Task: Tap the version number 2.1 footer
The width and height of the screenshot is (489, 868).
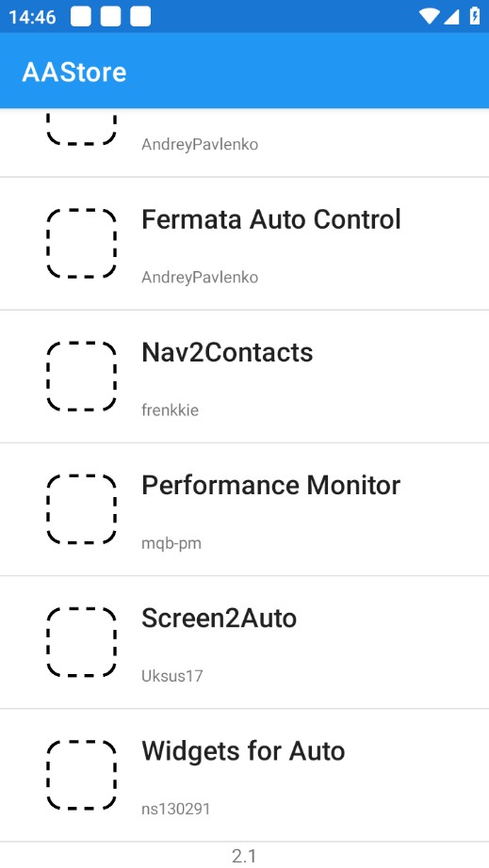Action: point(244,856)
